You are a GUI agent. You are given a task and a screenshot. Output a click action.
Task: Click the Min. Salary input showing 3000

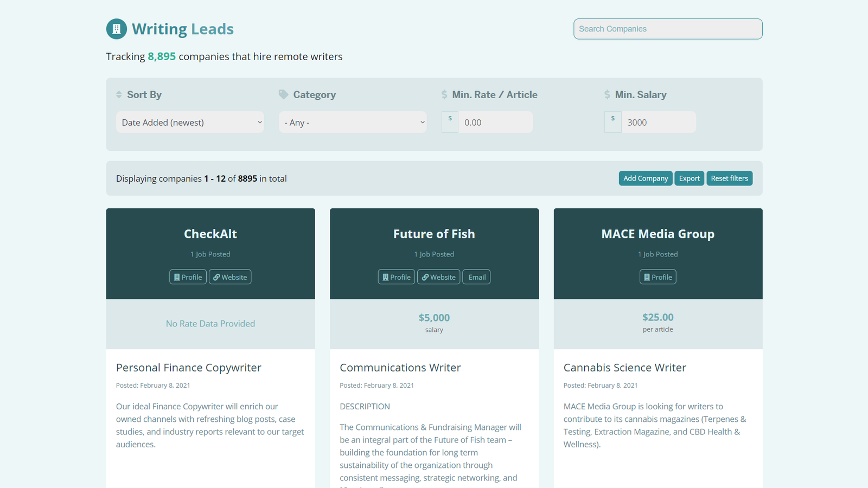point(658,123)
